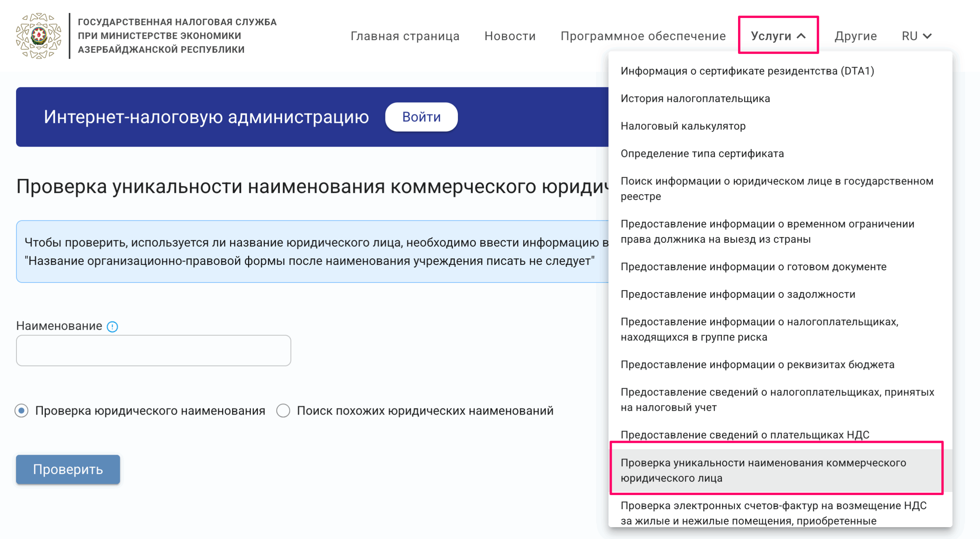Open Программное обеспечение section
Viewport: 980px width, 539px height.
tap(643, 36)
